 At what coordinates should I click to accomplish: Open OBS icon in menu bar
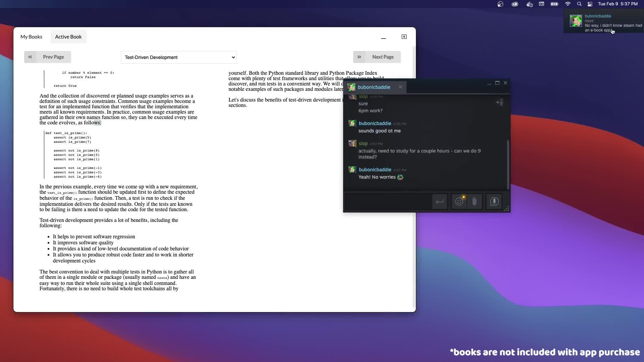click(x=500, y=4)
